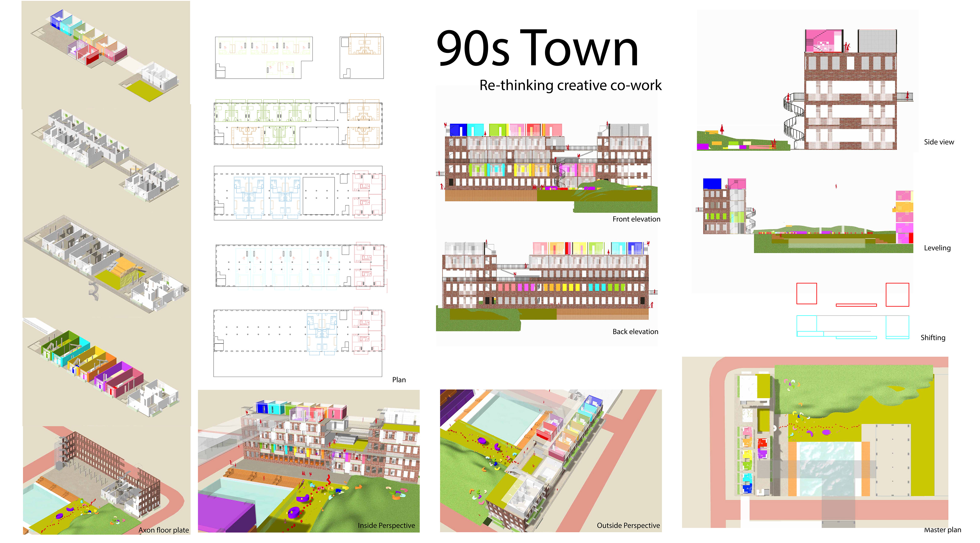Click the 'Front elevation' caption
This screenshot has height=543, width=980.
(x=636, y=219)
